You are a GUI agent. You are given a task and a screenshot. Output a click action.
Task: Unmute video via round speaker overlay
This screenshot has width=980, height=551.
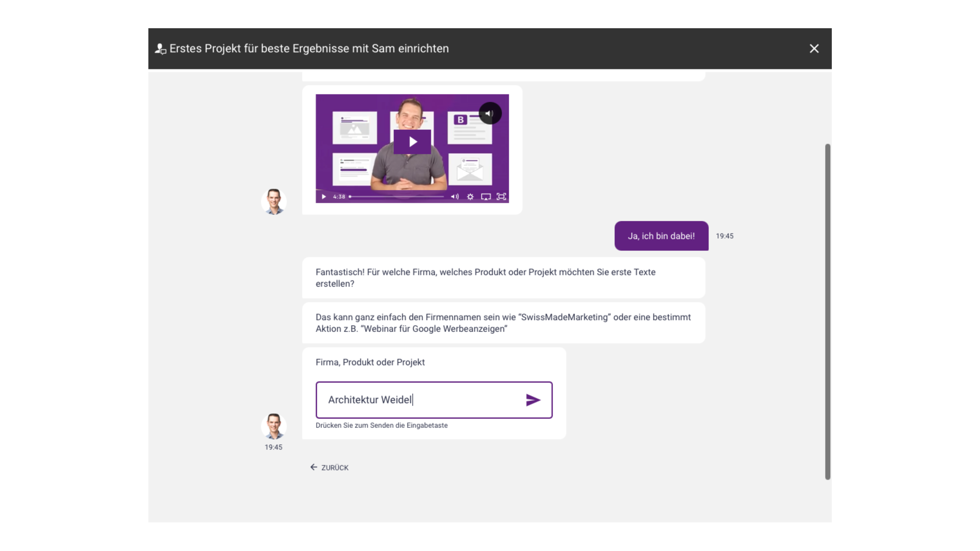[490, 113]
